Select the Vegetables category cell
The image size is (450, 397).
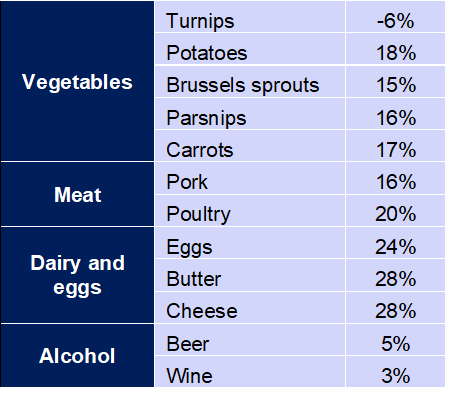pos(77,81)
